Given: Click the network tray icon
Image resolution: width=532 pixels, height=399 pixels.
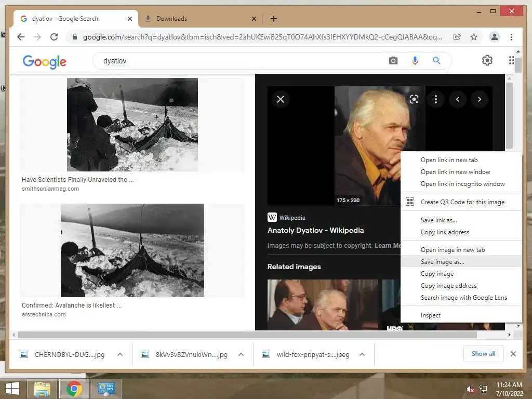Looking at the screenshot, I should pyautogui.click(x=483, y=389).
